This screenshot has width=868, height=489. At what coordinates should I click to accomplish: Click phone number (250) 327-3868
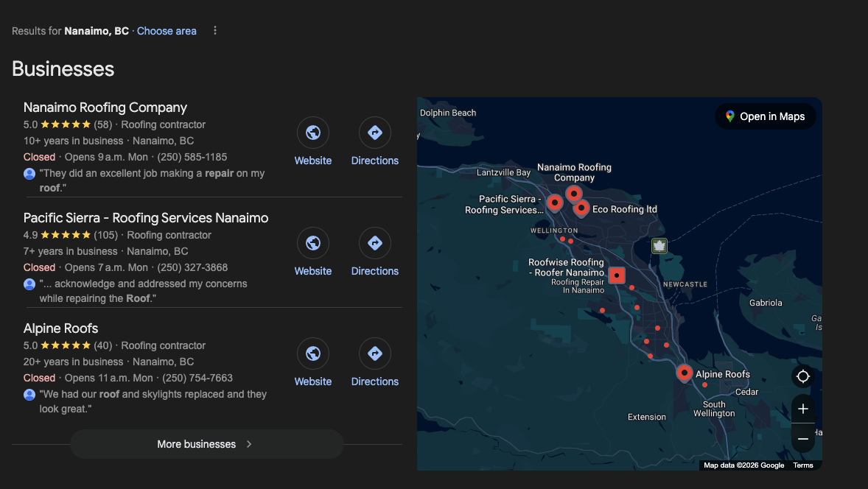(x=192, y=268)
